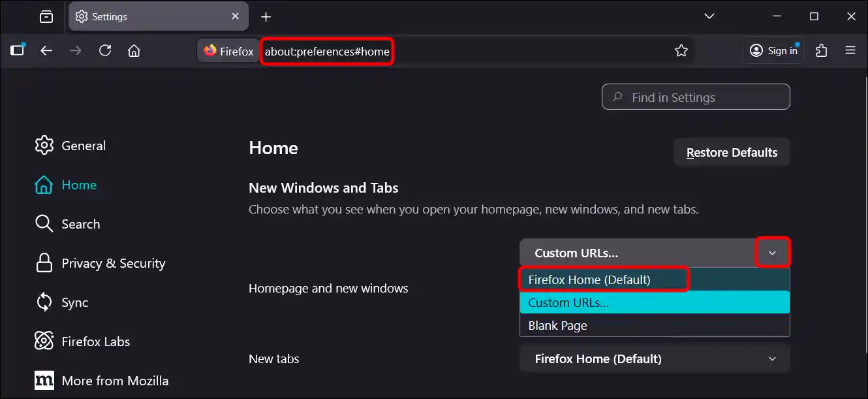Image resolution: width=868 pixels, height=399 pixels.
Task: Open the Firefox View tab icon
Action: [46, 16]
